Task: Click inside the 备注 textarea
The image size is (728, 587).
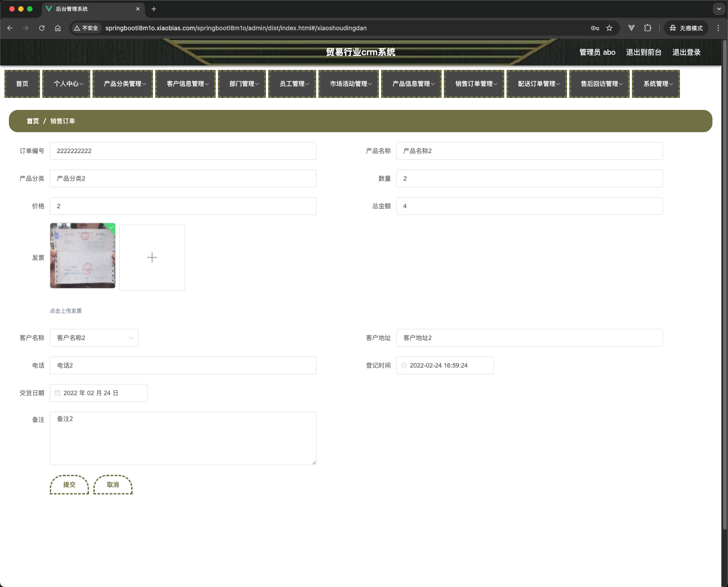Action: pyautogui.click(x=183, y=438)
